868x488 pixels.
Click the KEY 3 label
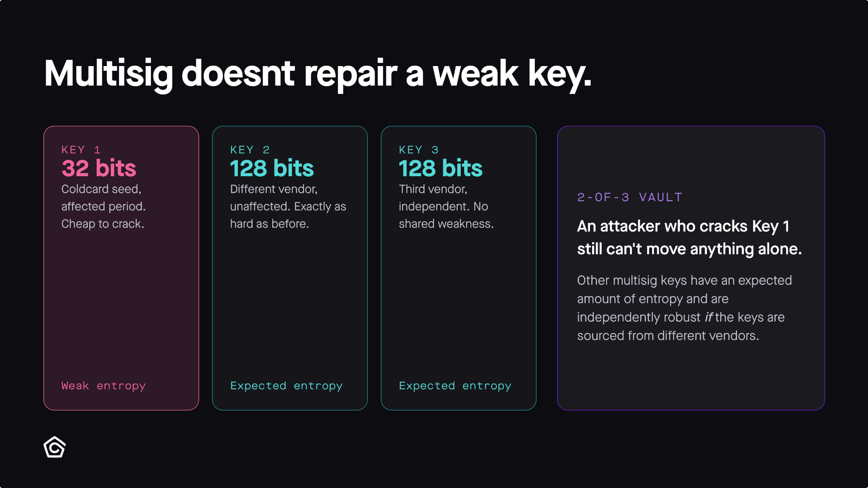tap(418, 150)
